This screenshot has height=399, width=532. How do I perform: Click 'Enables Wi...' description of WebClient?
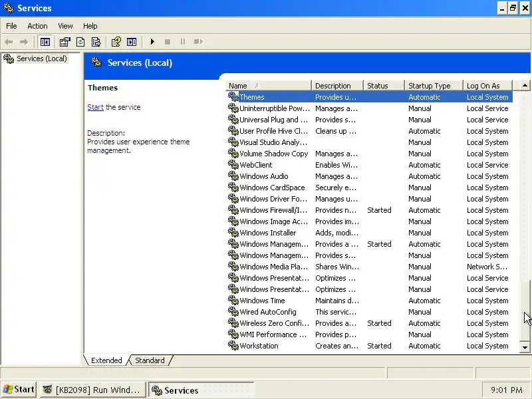336,165
